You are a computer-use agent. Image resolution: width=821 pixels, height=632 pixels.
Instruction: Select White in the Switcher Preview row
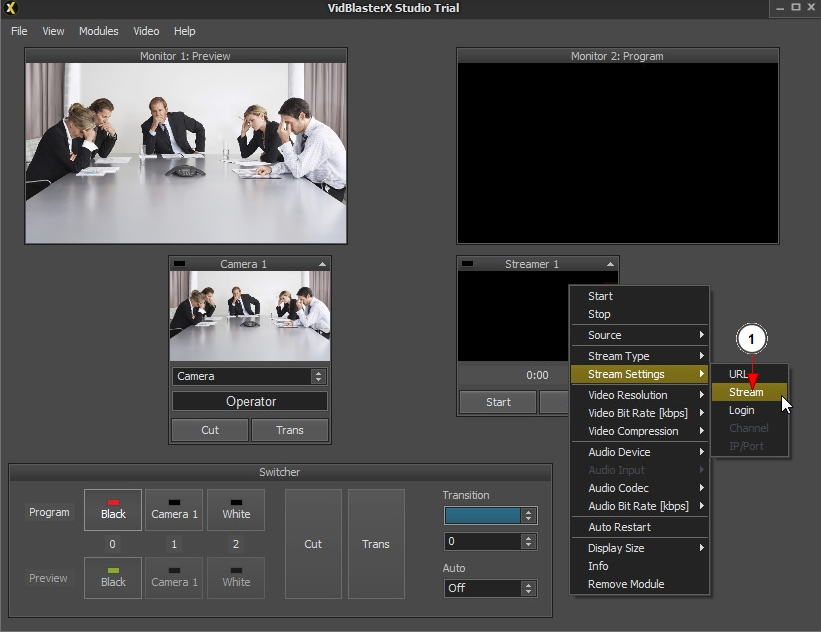pyautogui.click(x=236, y=578)
